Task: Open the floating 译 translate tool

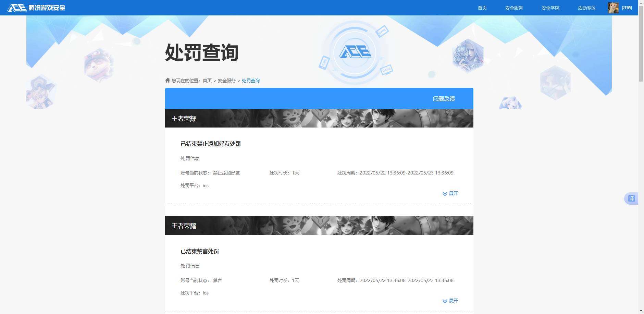Action: [631, 198]
